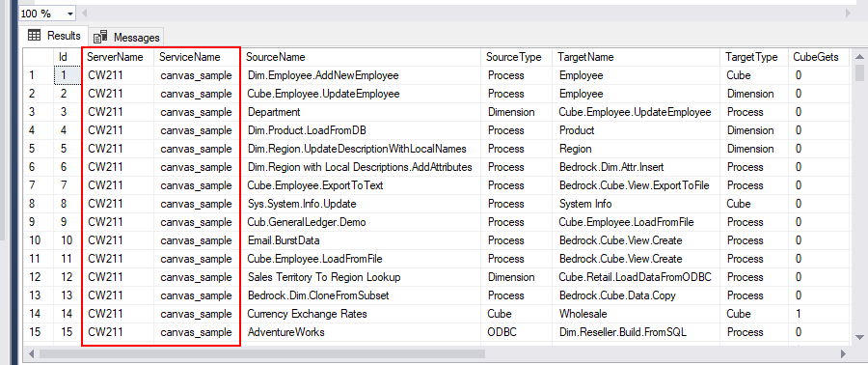Click TargetName cell Bedrock.Cube.Data.Copy
Screen dimensions: 868x365
pyautogui.click(x=637, y=295)
